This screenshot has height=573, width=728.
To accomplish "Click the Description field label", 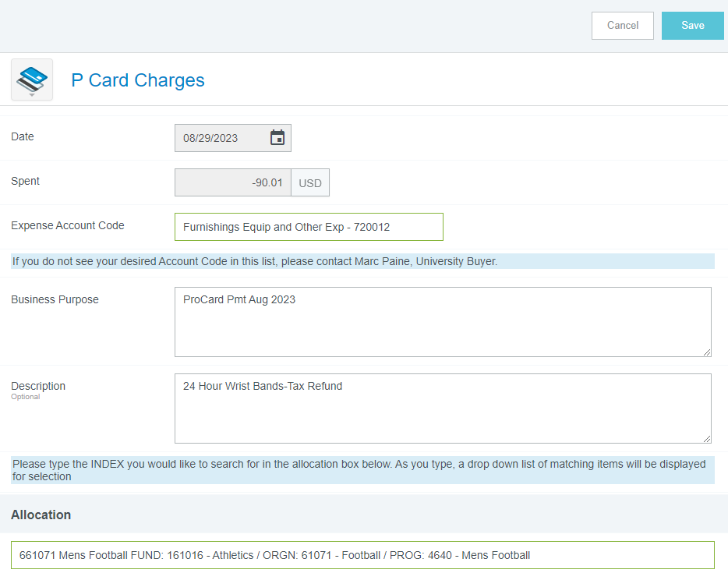I will pos(38,386).
